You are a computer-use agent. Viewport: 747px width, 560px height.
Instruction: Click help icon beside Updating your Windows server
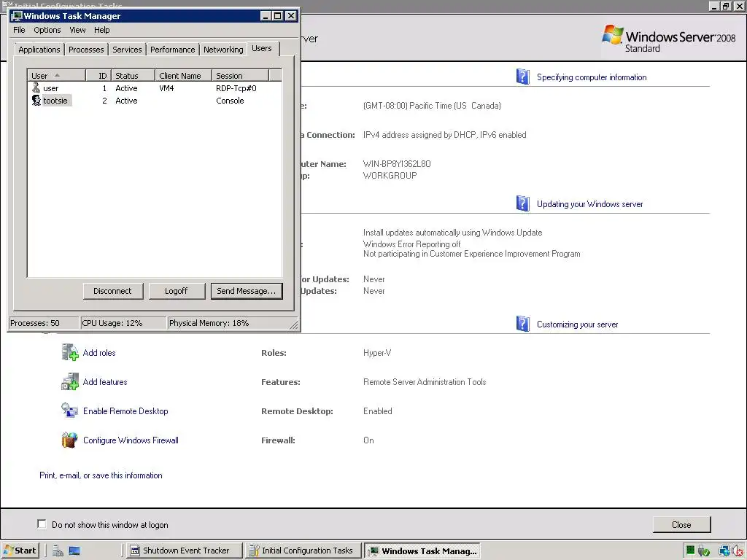click(522, 203)
